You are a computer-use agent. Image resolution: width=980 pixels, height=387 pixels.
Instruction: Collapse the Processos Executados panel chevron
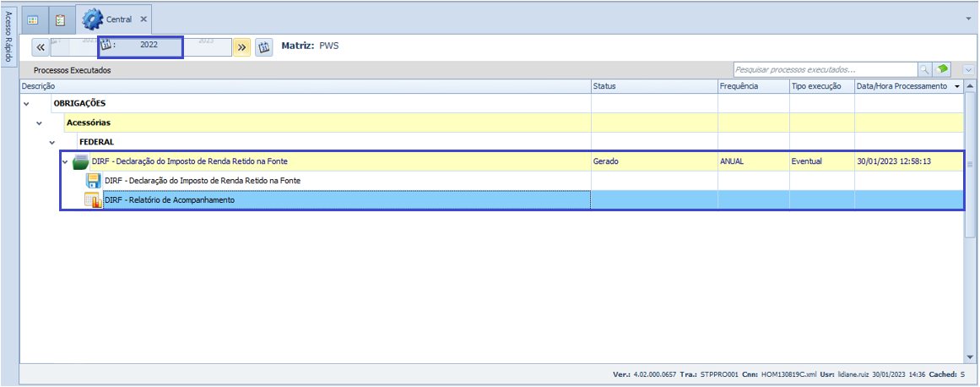point(969,70)
